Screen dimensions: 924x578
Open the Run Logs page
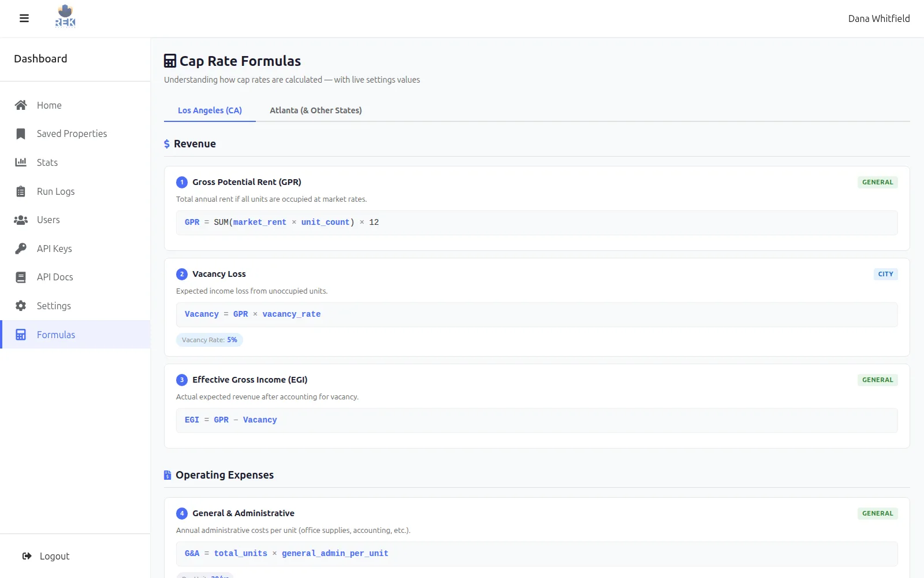coord(75,191)
